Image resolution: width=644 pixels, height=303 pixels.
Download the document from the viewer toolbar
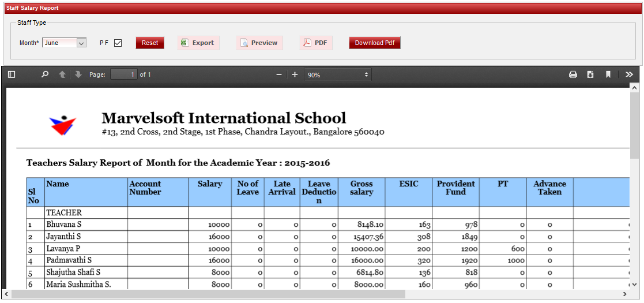[x=590, y=74]
